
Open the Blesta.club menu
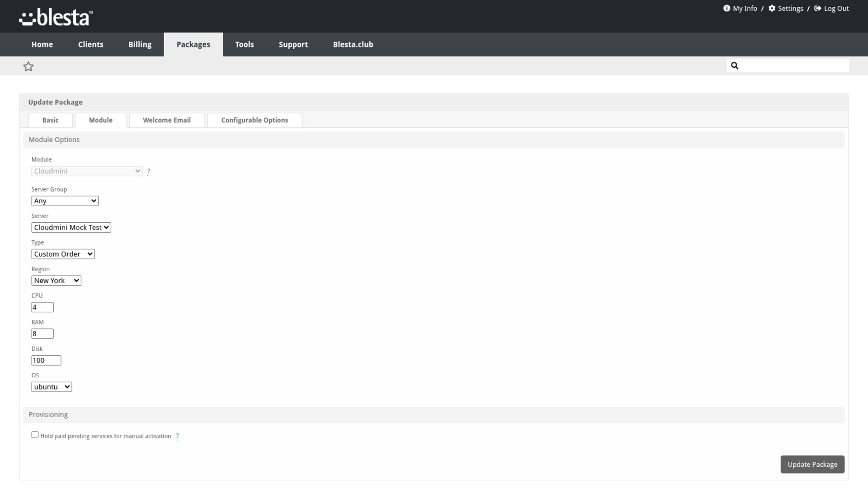tap(353, 44)
